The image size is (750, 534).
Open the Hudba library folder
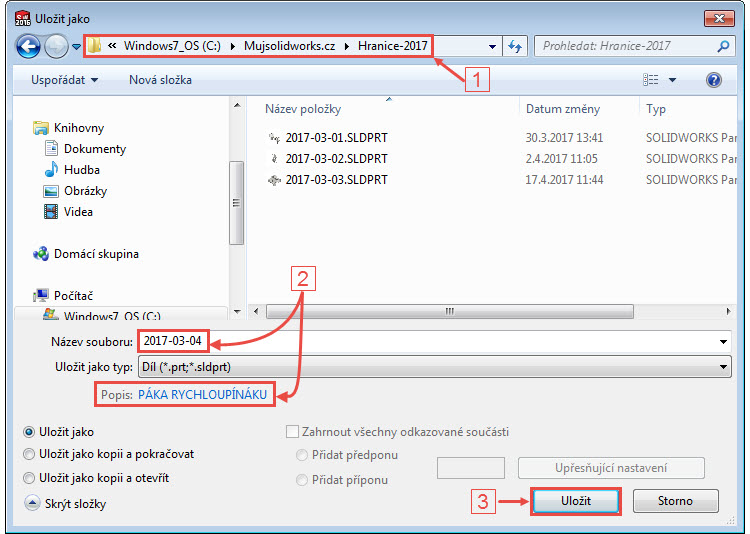(x=81, y=170)
